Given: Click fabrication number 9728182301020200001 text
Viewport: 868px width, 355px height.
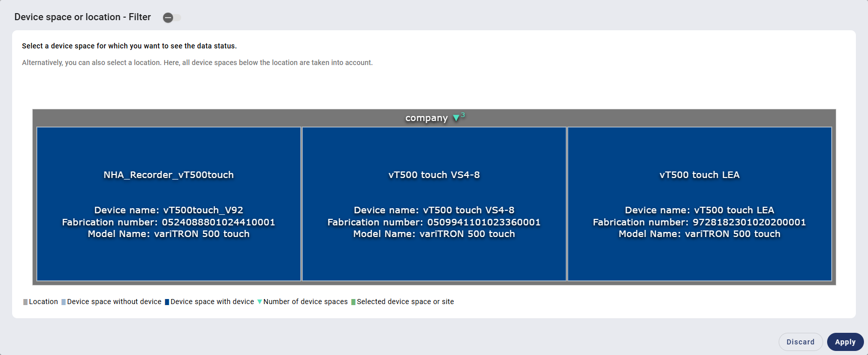Looking at the screenshot, I should pos(699,222).
